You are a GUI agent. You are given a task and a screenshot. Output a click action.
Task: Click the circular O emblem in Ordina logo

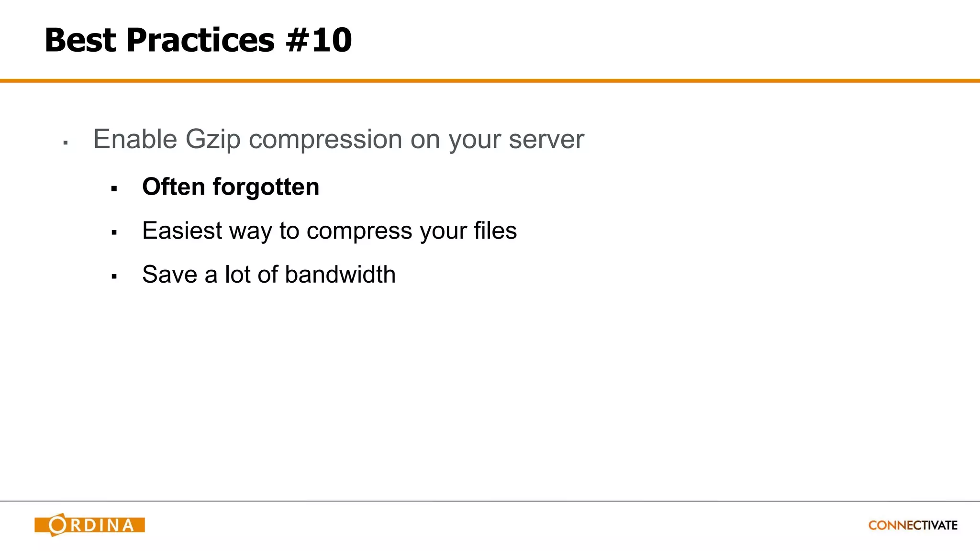coord(57,525)
